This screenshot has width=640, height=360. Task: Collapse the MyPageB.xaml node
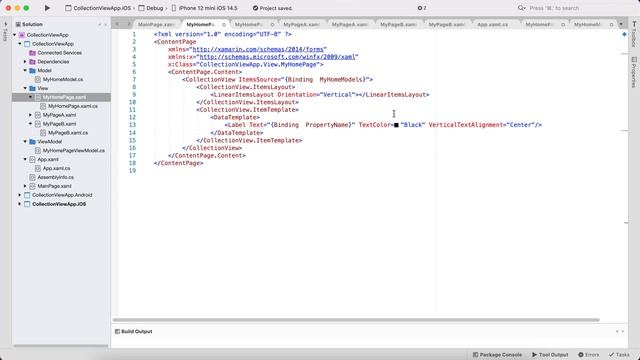31,124
